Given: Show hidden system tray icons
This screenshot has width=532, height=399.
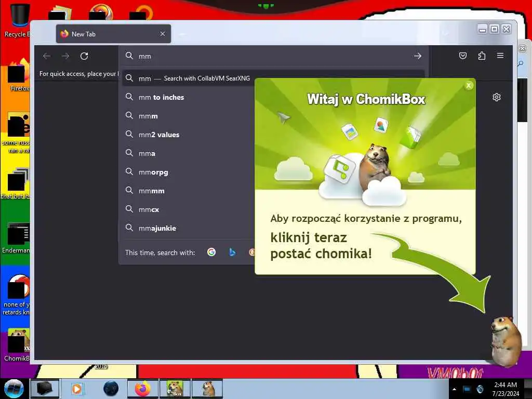Looking at the screenshot, I should coord(454,389).
